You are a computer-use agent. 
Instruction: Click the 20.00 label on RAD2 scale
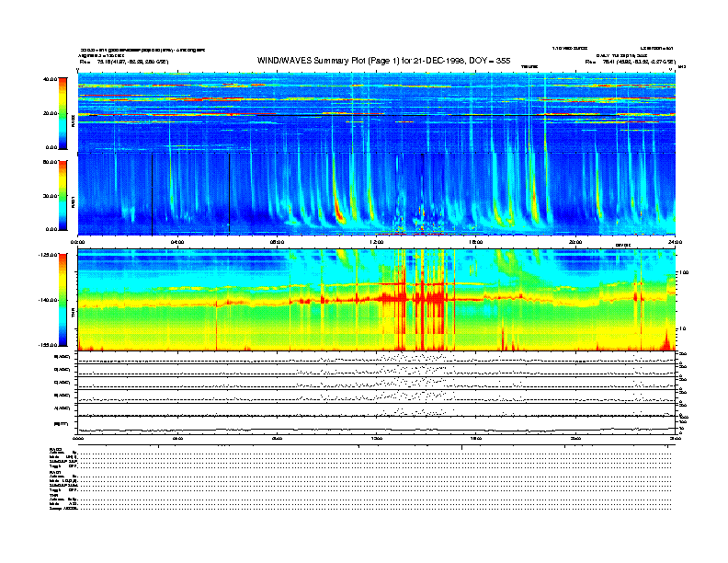tap(50, 113)
